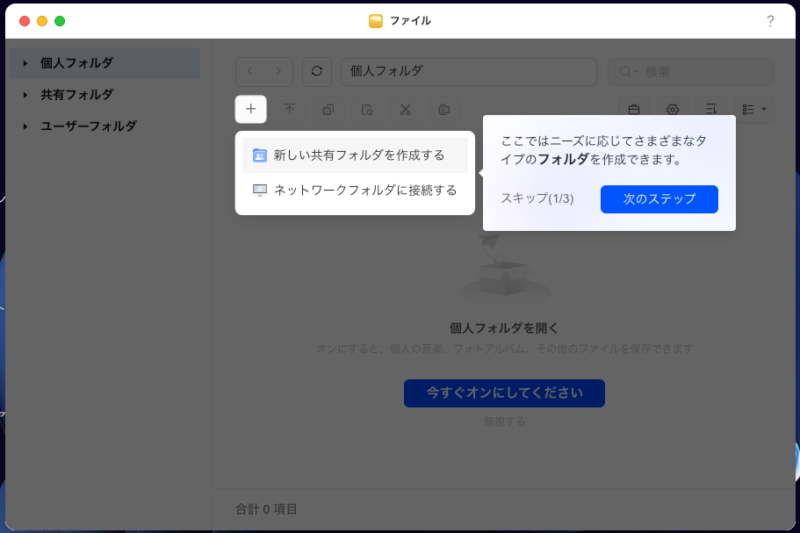
Task: Click the paste icon in the toolbar
Action: tap(444, 109)
